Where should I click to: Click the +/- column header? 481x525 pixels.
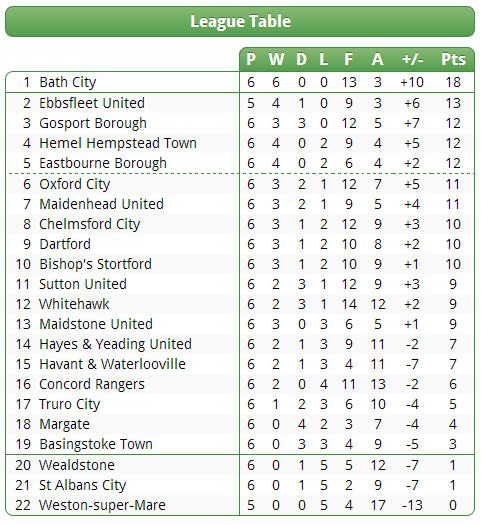(412, 60)
